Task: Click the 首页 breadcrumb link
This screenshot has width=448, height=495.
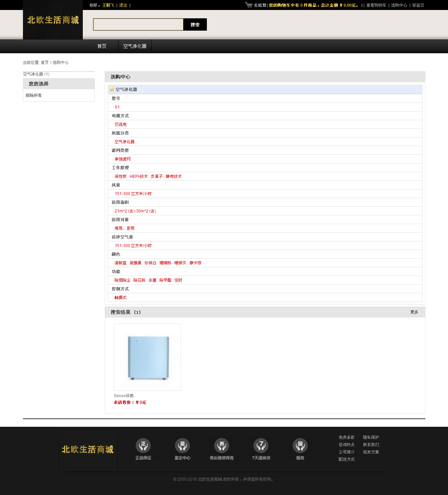Action: point(45,62)
